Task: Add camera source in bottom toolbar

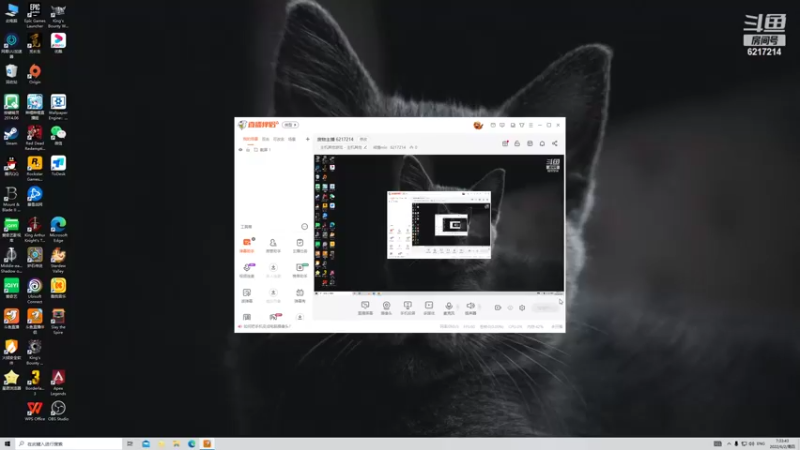Action: tap(386, 308)
